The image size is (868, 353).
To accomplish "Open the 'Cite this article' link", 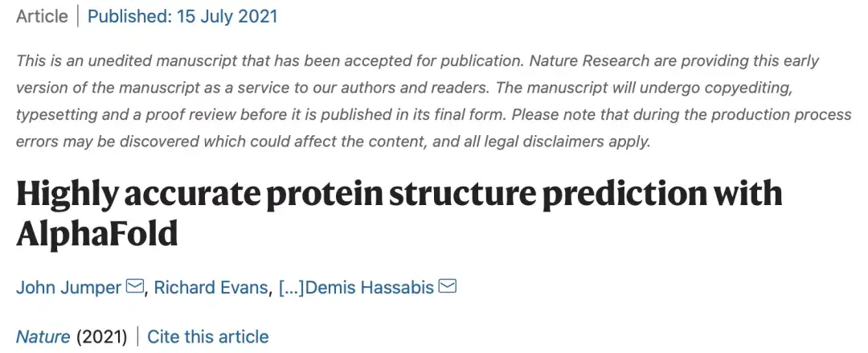I will point(207,336).
